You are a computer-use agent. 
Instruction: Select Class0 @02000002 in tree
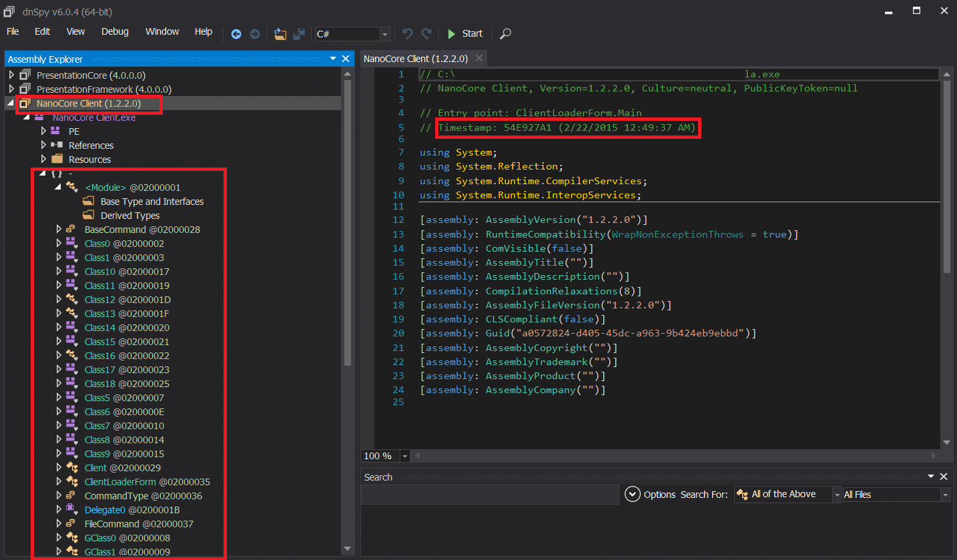124,244
